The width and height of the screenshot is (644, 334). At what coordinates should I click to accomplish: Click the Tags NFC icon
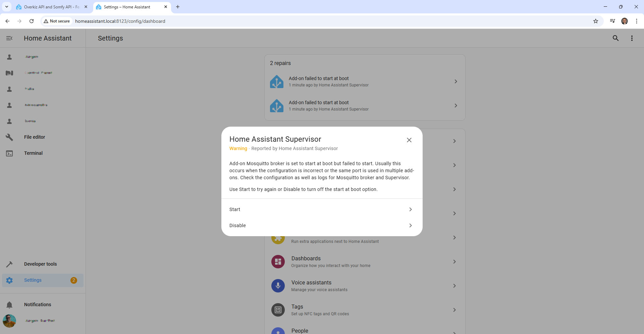tap(278, 310)
